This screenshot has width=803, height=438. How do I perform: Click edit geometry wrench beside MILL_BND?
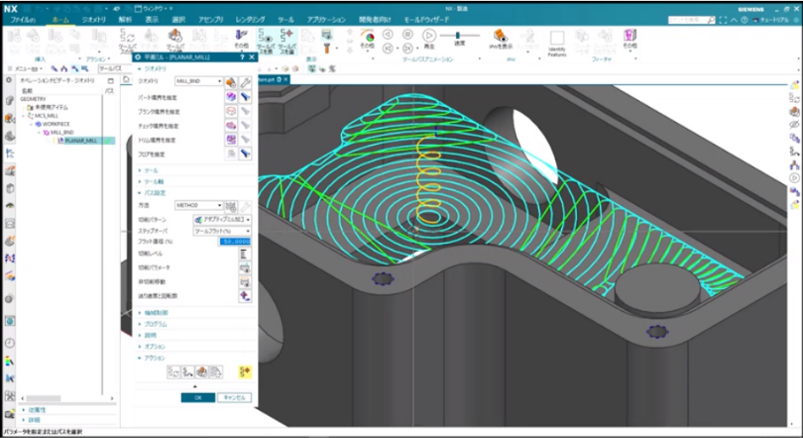click(245, 81)
